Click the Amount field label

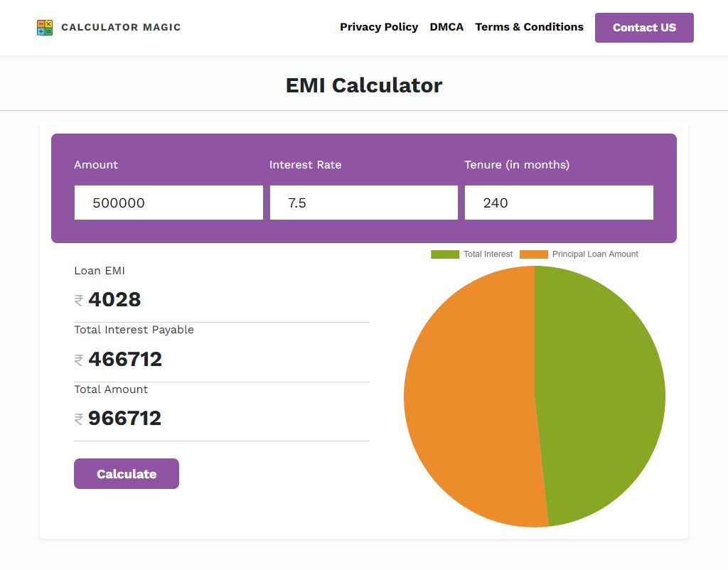tap(96, 165)
